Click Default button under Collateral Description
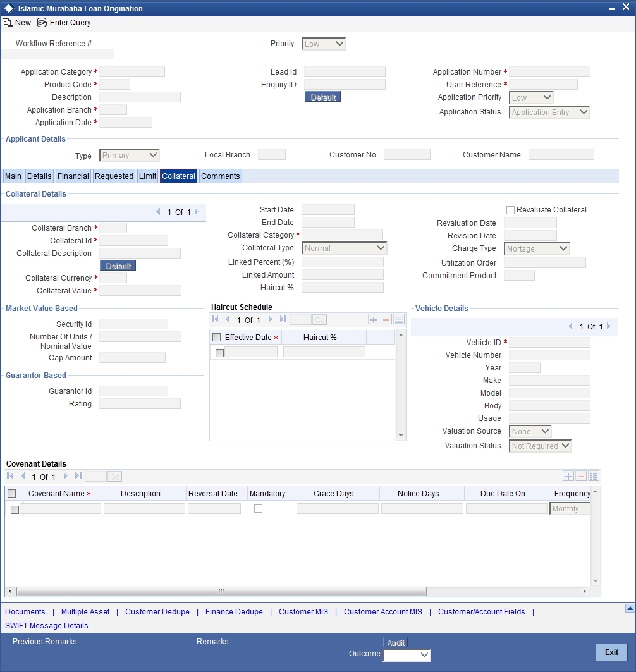 118,266
